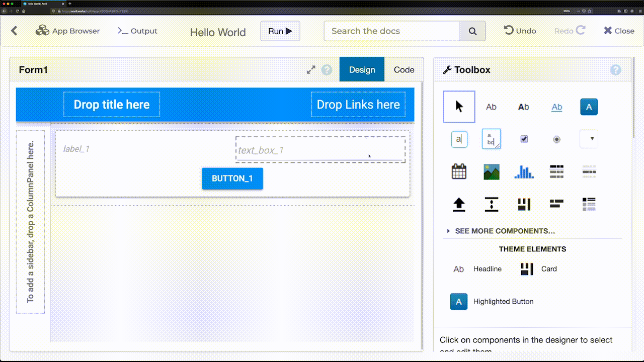Run the Hello World app

(x=280, y=31)
